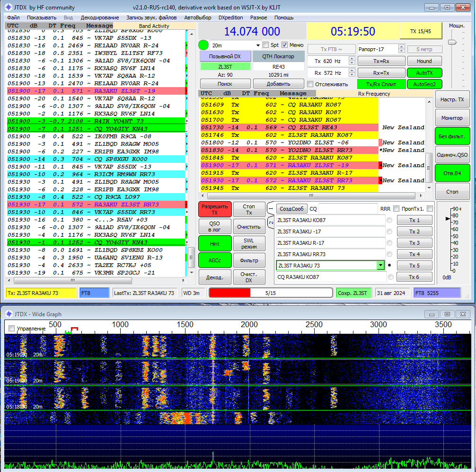Screen dimensions: 476x472
Task: Open the Запись звук. файлов menu
Action: click(151, 18)
